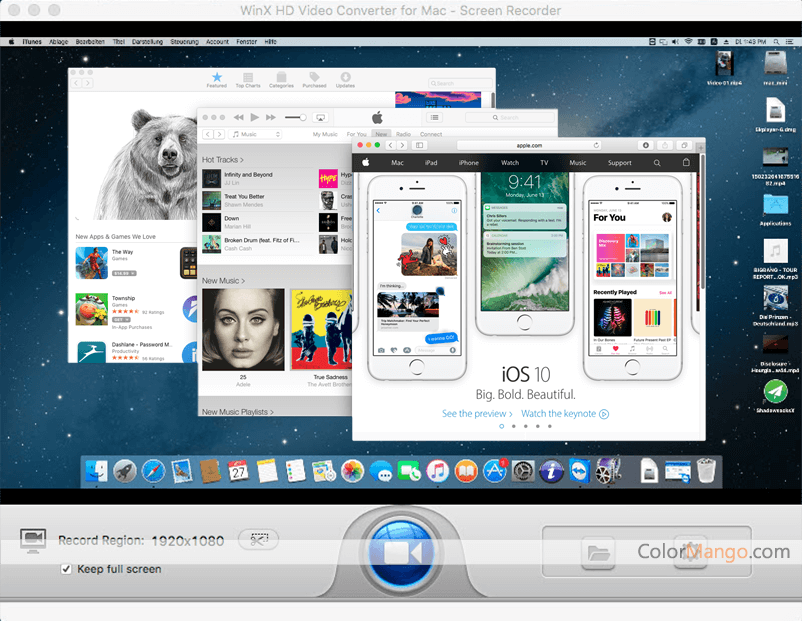Click the screen recorder monitor icon

click(33, 541)
